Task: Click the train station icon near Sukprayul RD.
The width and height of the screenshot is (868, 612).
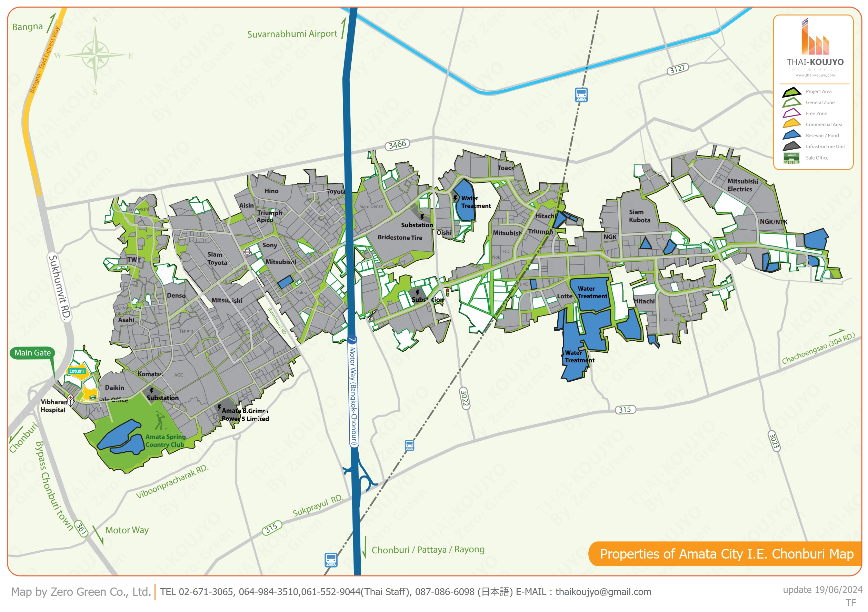Action: click(x=331, y=560)
